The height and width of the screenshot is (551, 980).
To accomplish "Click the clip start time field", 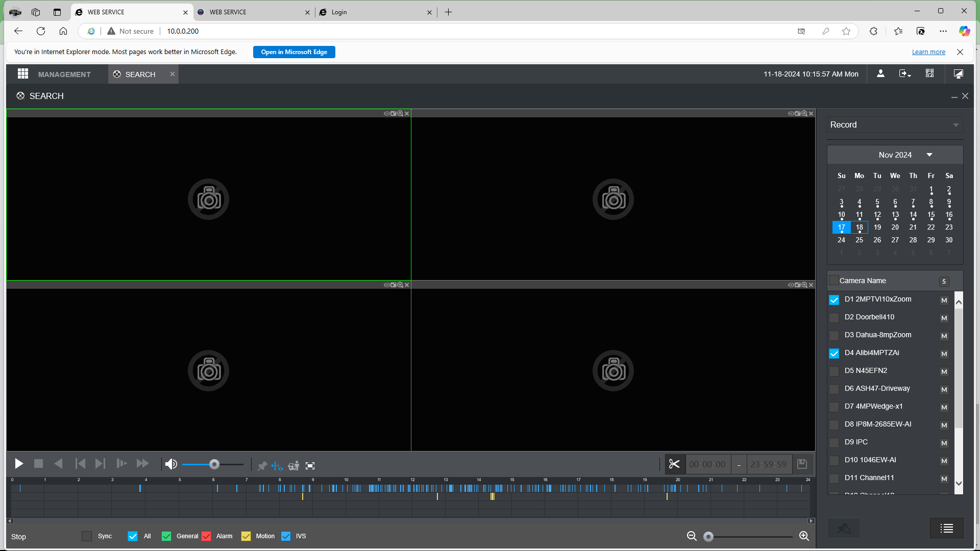I will [x=707, y=465].
